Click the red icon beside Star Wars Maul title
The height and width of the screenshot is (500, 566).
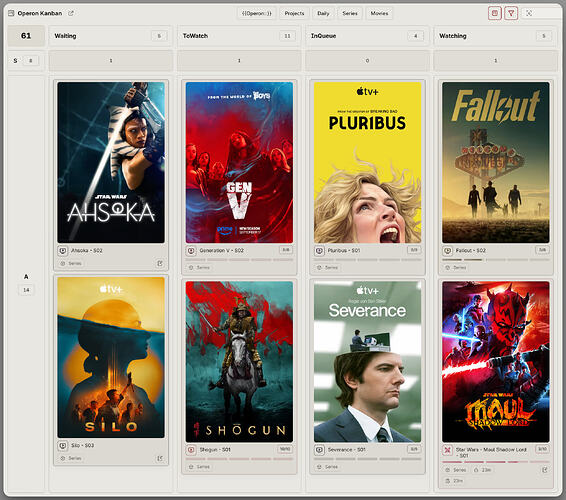click(x=448, y=450)
